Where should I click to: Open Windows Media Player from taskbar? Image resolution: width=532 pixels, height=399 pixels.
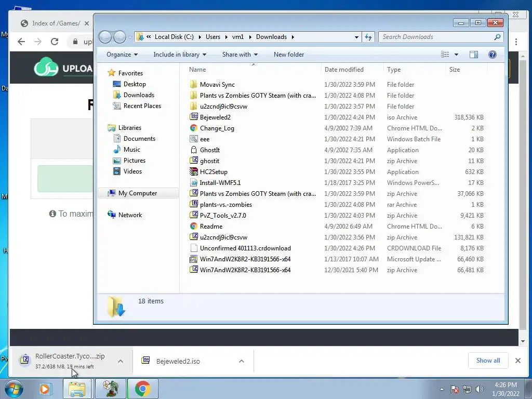click(45, 389)
